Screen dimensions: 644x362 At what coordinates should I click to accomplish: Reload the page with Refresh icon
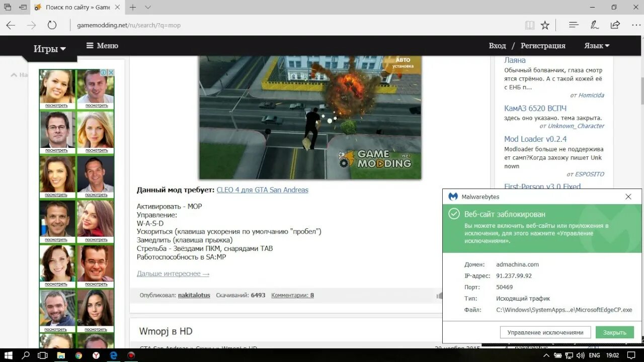52,25
